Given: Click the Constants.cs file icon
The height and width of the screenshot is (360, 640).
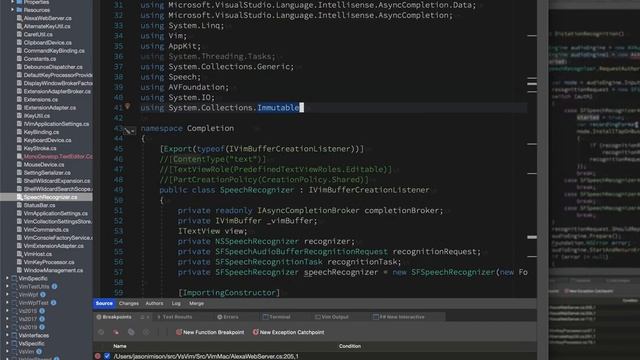Looking at the screenshot, I should pos(19,59).
